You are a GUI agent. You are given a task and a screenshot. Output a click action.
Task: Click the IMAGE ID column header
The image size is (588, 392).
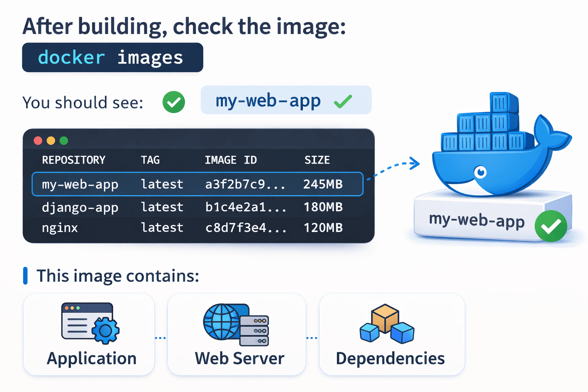coord(231,160)
